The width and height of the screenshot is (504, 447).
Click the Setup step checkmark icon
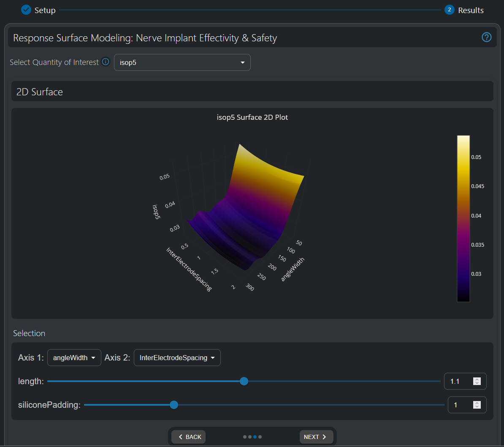click(x=26, y=10)
